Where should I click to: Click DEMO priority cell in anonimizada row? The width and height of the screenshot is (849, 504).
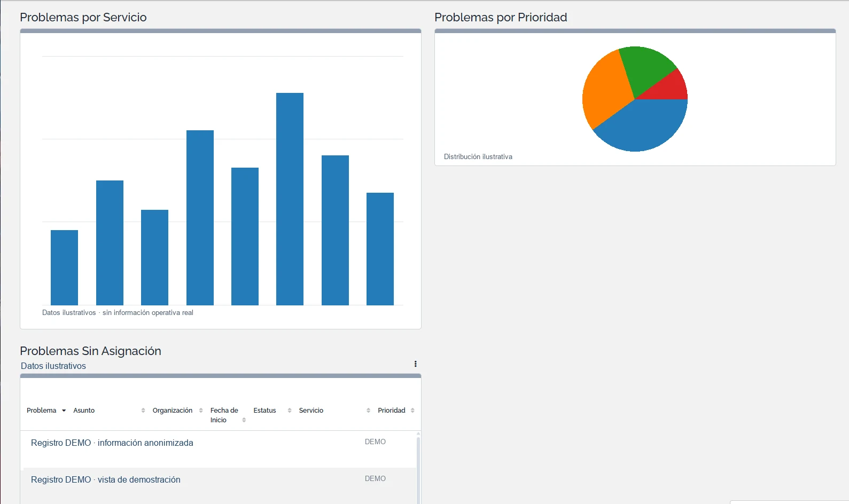[375, 442]
